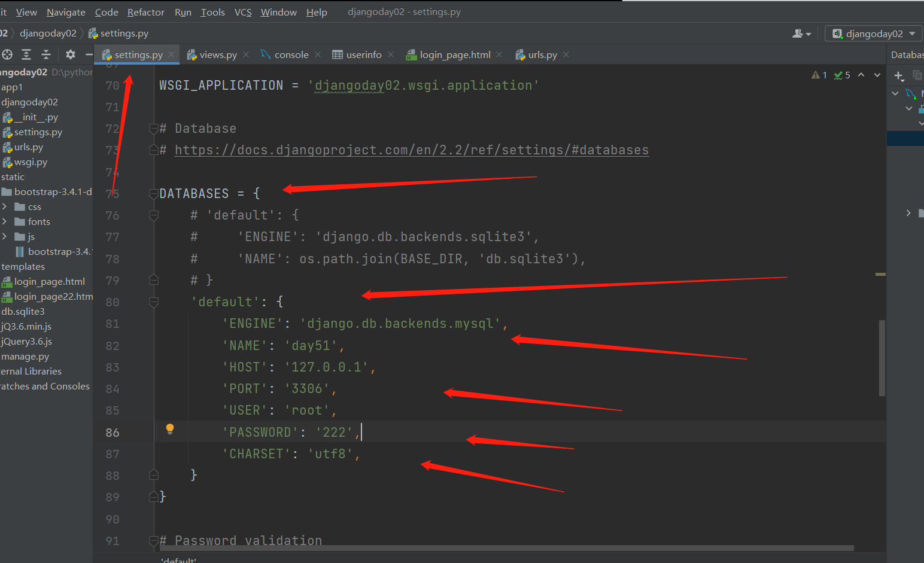Switch to the urls.py editor tab
The height and width of the screenshot is (563, 924).
542,54
